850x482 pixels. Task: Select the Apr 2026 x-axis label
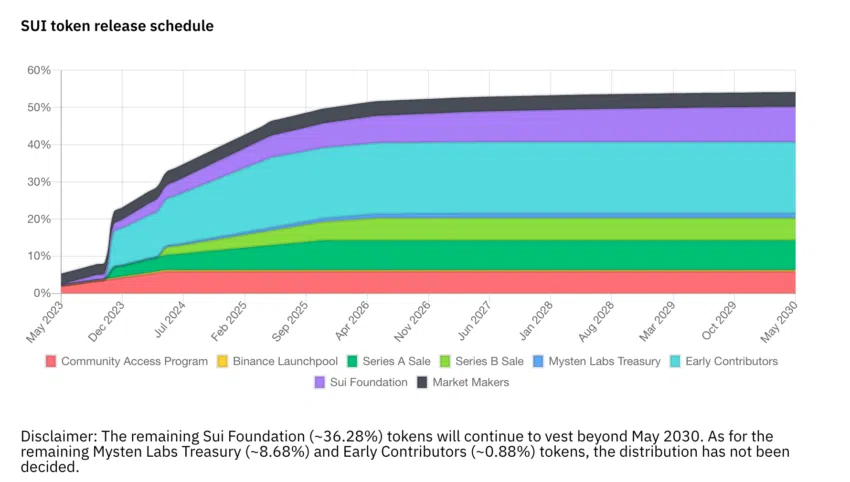click(352, 321)
